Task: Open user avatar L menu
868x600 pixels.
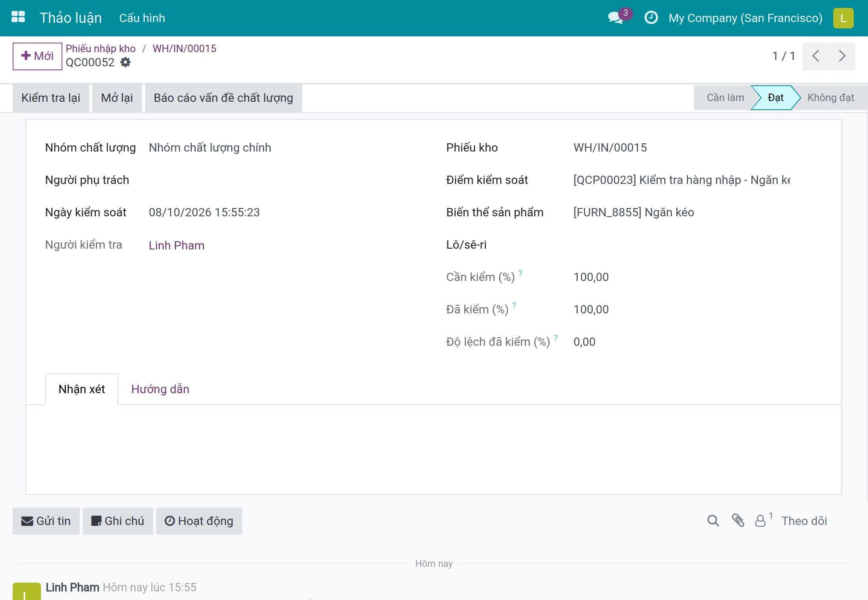Action: point(843,18)
